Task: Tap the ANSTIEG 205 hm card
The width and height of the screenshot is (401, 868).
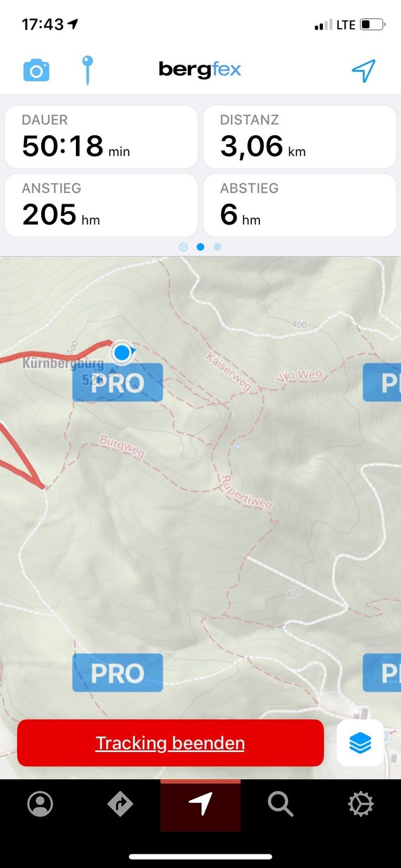Action: tap(101, 205)
